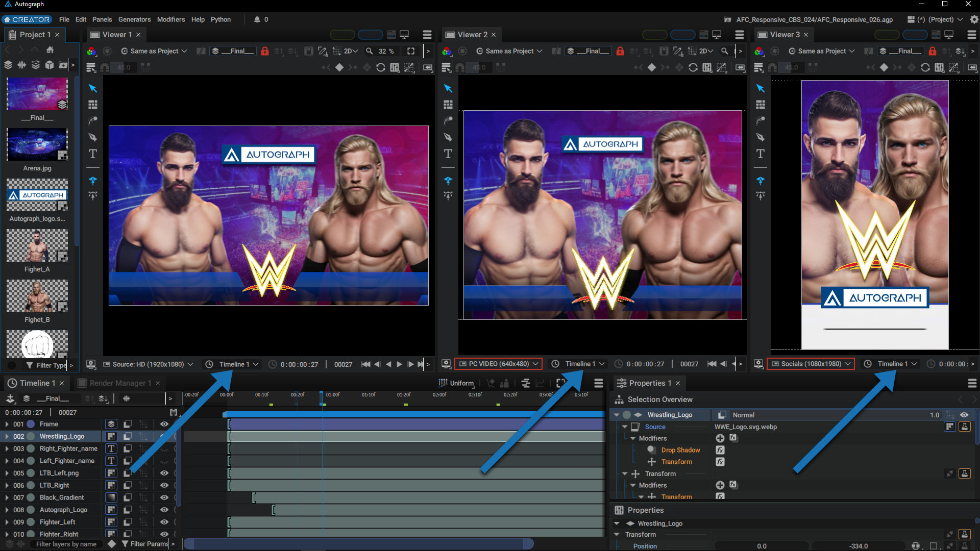Image resolution: width=980 pixels, height=551 pixels.
Task: Open Same as Project dropdown in Viewer 1
Action: 154,51
